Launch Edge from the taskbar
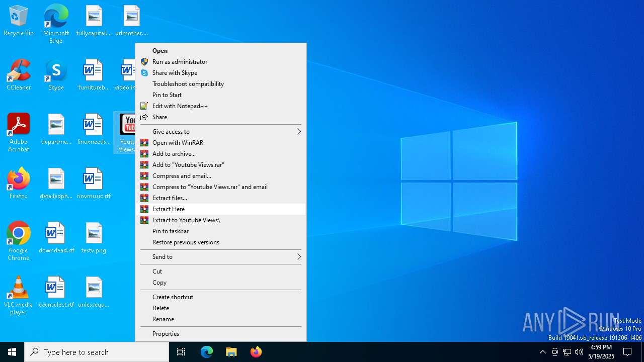 pos(207,352)
